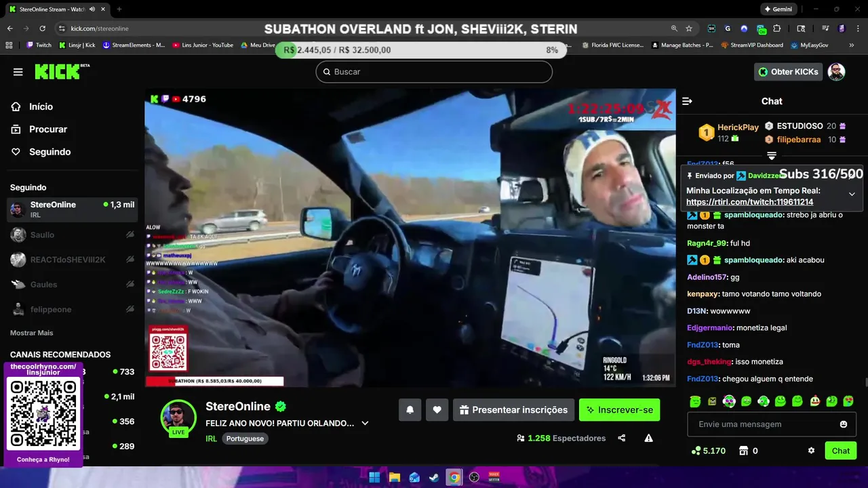Collapse the chat panel with the arrow icon

tap(687, 101)
